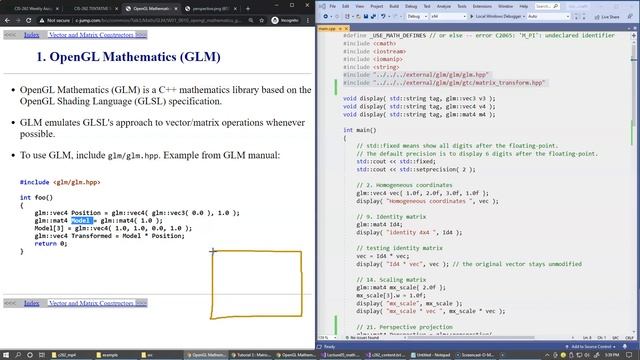This screenshot has width=640, height=360.
Task: Reload the c-jump.com page
Action: (29, 20)
